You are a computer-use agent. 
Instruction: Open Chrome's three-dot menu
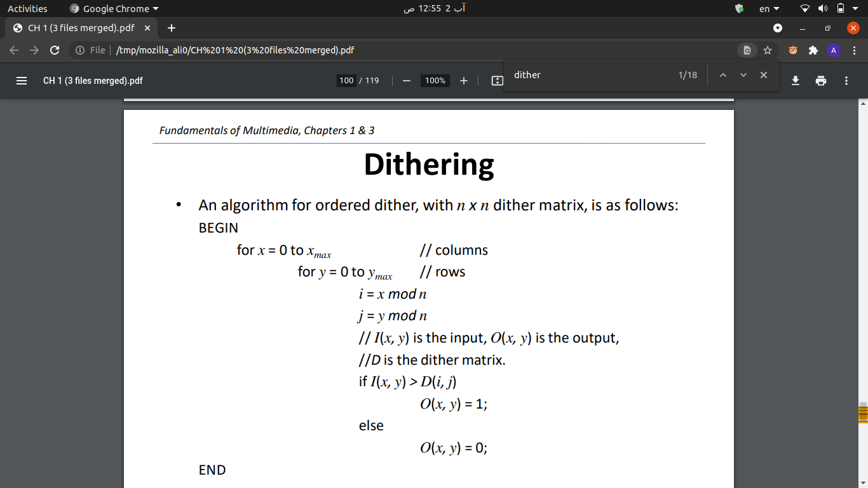(x=855, y=50)
